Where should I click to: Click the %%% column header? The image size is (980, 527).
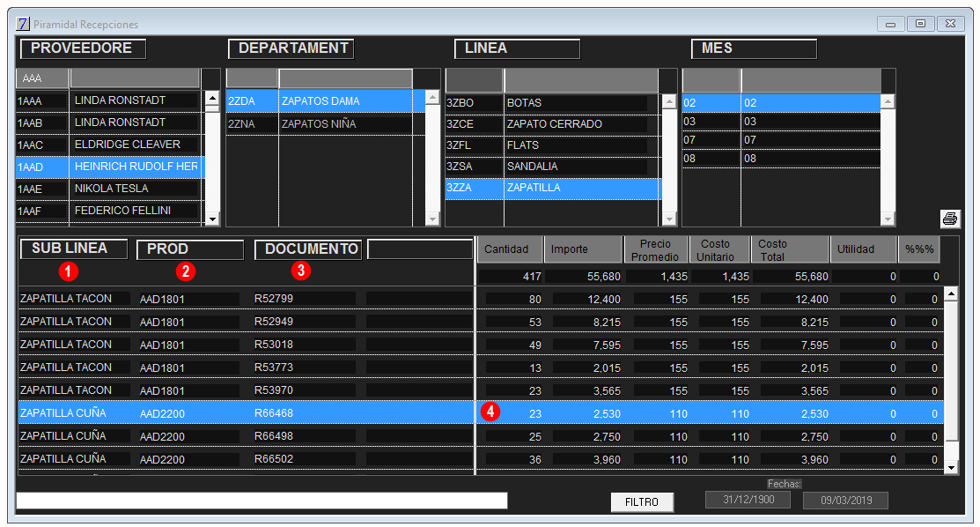point(919,249)
